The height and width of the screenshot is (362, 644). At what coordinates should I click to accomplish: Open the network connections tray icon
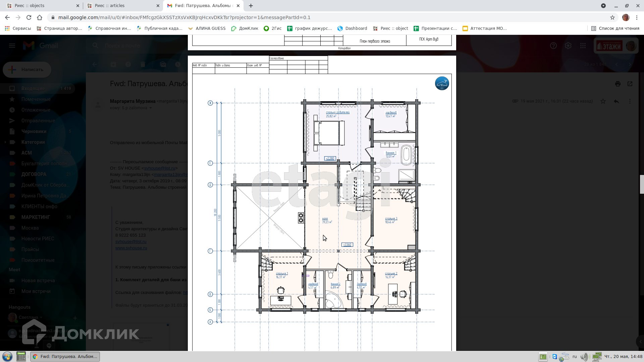click(597, 357)
